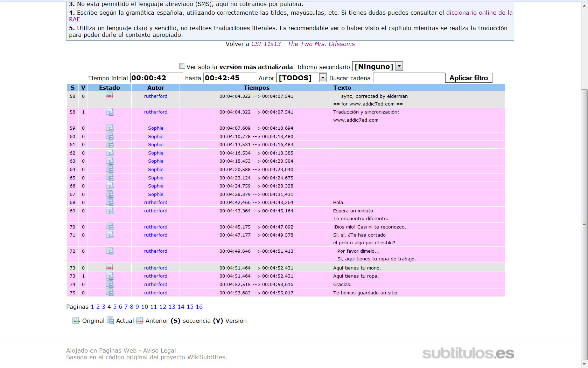Click the status icon in row 67
Viewport: 588px width, 368px height.
point(110,194)
